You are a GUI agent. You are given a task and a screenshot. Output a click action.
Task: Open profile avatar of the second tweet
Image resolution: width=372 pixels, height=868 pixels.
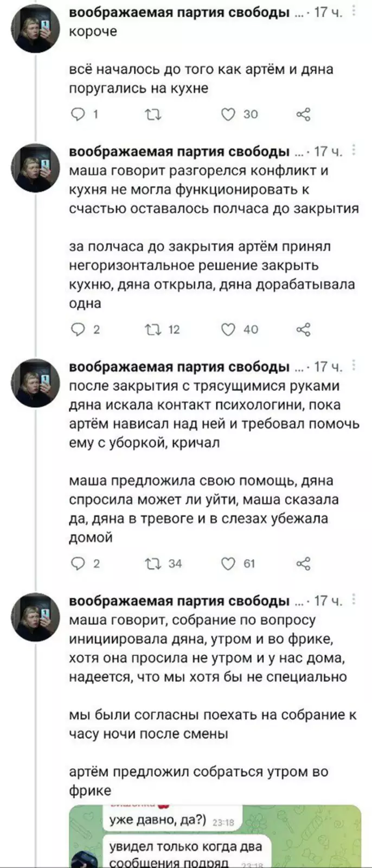36,168
